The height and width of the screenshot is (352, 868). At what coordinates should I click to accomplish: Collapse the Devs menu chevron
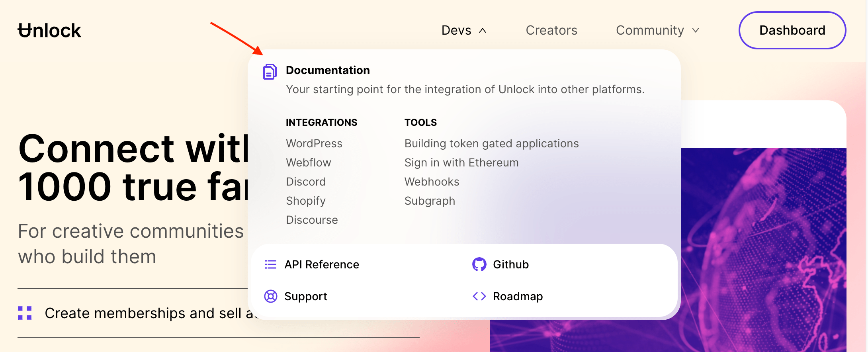[483, 31]
